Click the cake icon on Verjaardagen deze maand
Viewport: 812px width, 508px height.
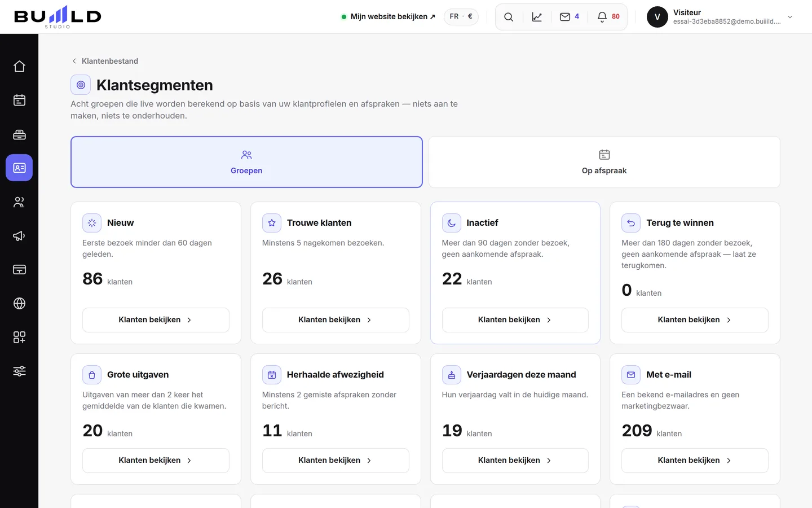[x=452, y=375]
